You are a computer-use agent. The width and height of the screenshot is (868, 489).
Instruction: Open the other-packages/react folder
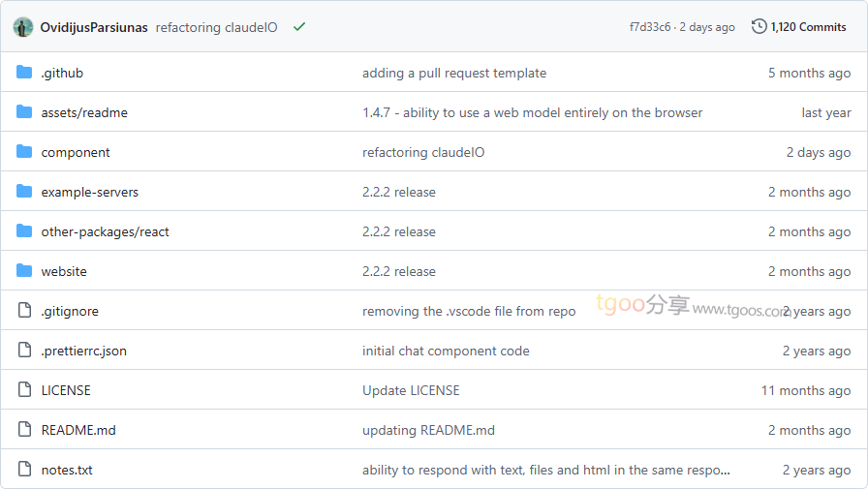[x=106, y=231]
